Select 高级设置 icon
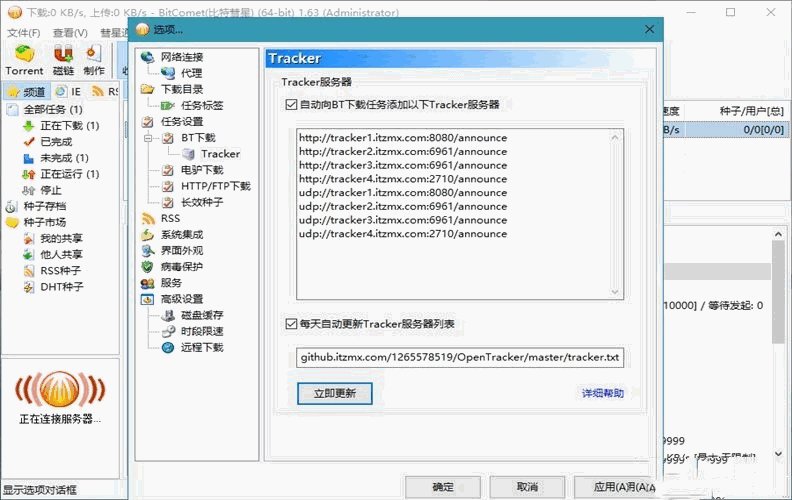 tap(147, 299)
